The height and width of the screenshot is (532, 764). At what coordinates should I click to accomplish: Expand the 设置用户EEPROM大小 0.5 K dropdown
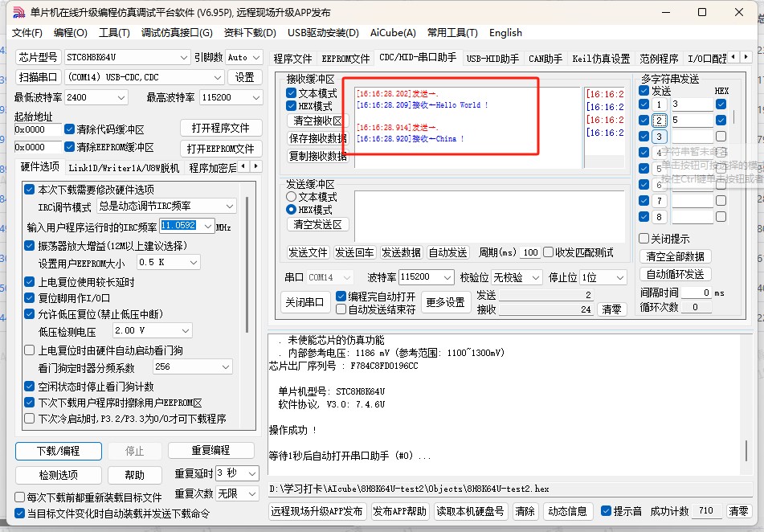pyautogui.click(x=194, y=262)
